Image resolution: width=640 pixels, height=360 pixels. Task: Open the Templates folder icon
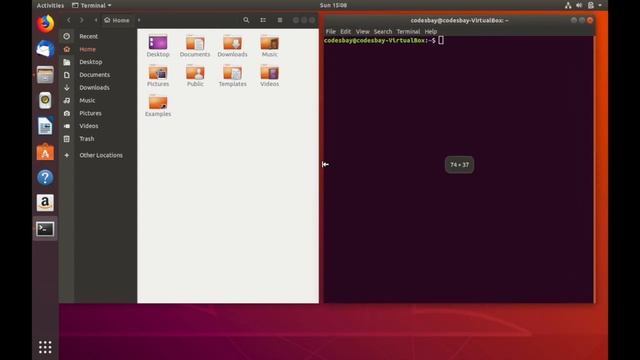coord(232,76)
